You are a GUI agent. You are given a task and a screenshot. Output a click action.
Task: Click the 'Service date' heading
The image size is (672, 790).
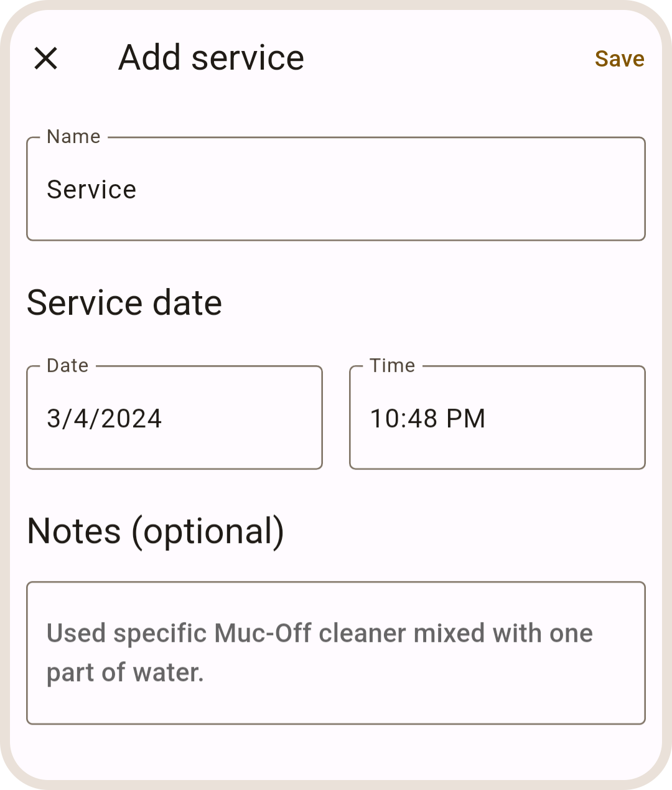pyautogui.click(x=124, y=303)
